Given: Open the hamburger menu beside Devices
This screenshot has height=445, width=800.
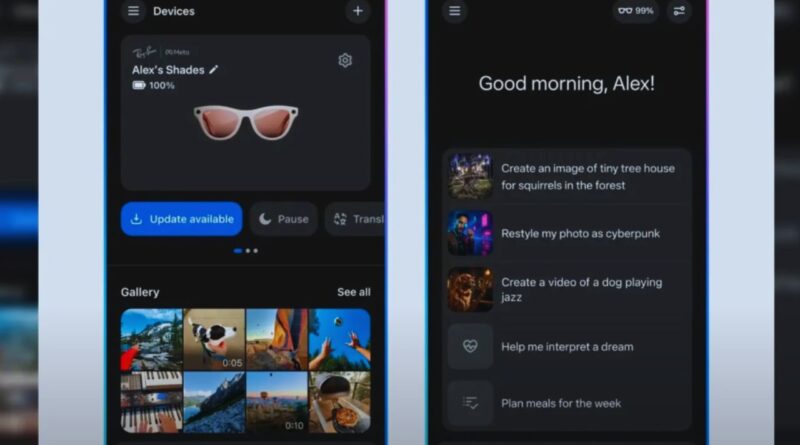Looking at the screenshot, I should [x=133, y=11].
